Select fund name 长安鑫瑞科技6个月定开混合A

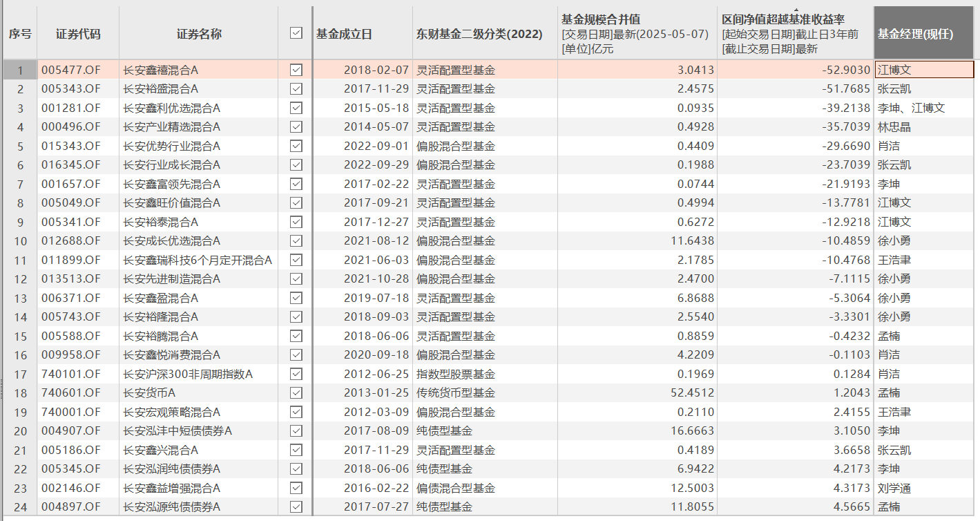[198, 260]
